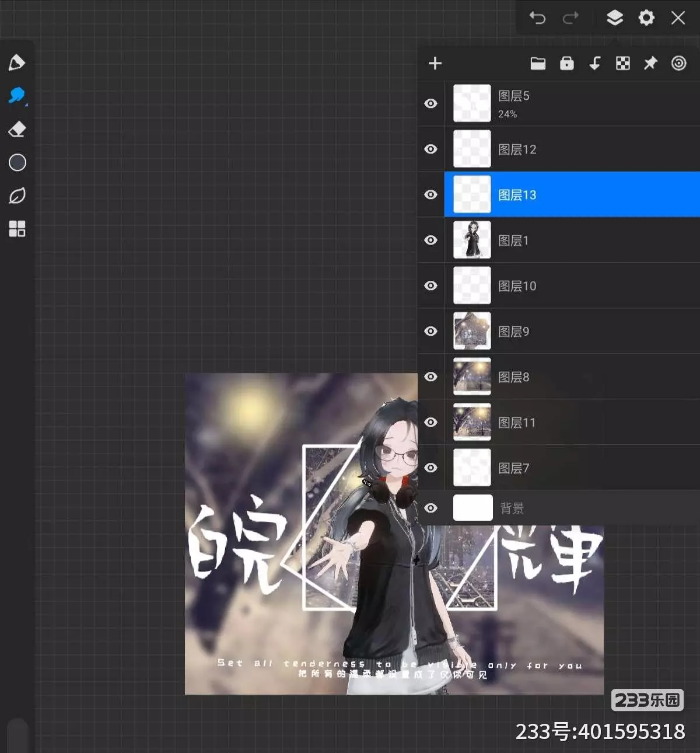
Task: Hide 图层13 layer
Action: point(430,194)
